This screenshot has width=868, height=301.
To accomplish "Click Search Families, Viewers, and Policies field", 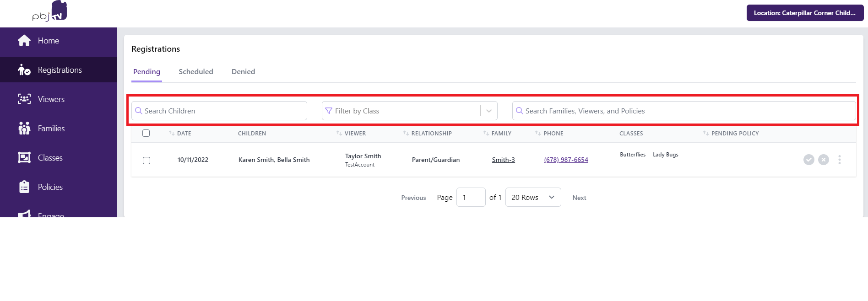I will (684, 111).
